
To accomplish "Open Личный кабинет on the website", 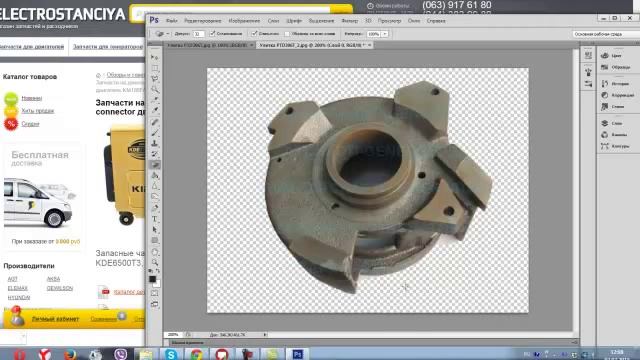I will tap(56, 319).
